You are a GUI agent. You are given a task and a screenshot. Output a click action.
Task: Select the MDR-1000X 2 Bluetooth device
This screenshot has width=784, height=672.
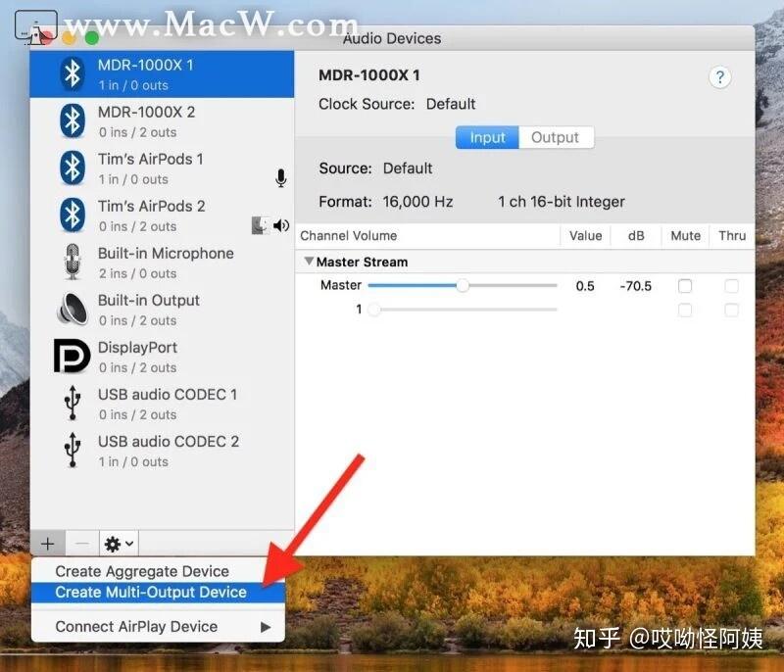[147, 120]
